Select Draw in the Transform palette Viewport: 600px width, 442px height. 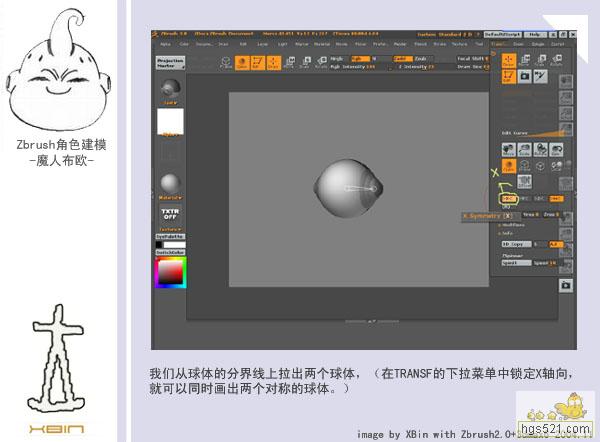(x=509, y=61)
